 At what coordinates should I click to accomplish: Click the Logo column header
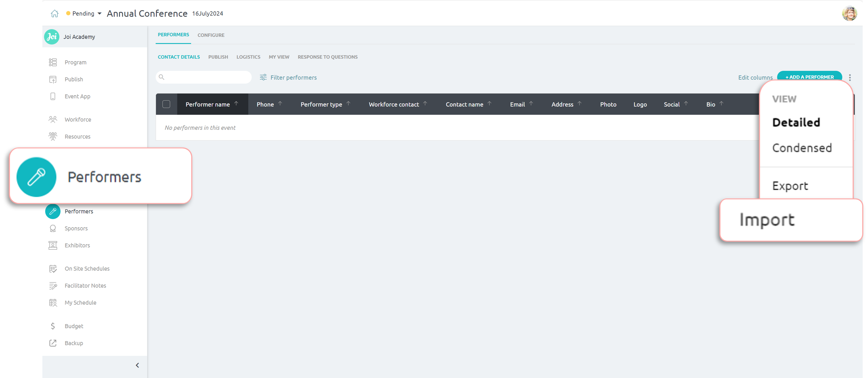click(x=640, y=104)
